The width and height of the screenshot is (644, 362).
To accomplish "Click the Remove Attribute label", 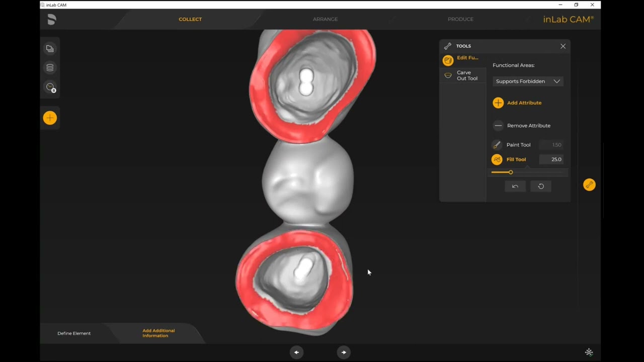I will (x=529, y=126).
